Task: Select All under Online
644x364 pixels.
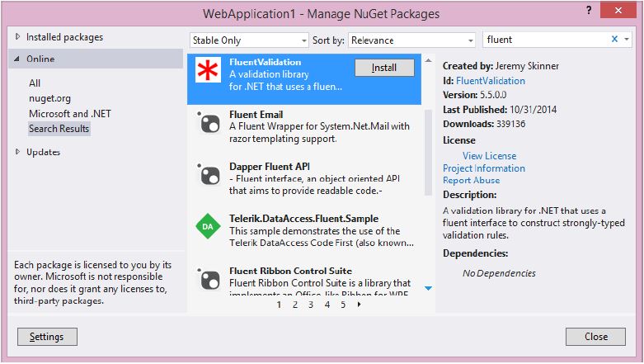Action: (35, 83)
